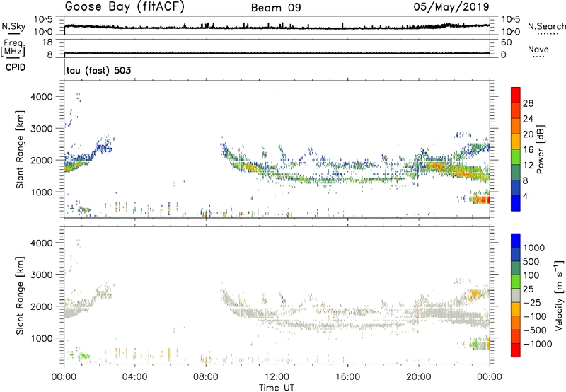Pick the red bottom segment of velocity colorbar

click(516, 350)
